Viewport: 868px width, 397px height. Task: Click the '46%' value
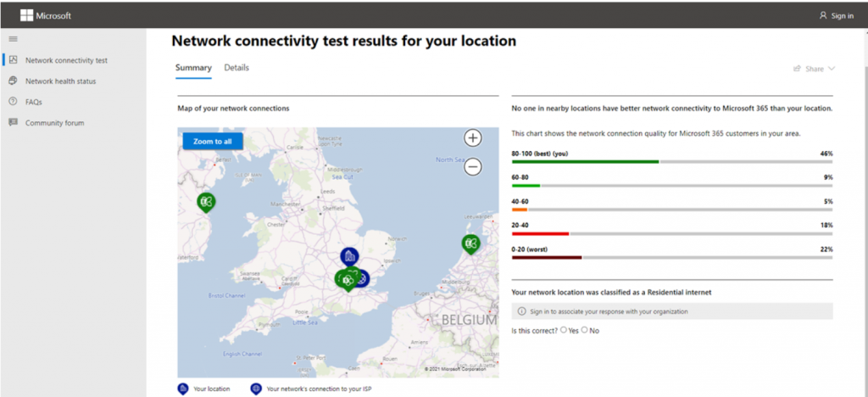point(826,154)
